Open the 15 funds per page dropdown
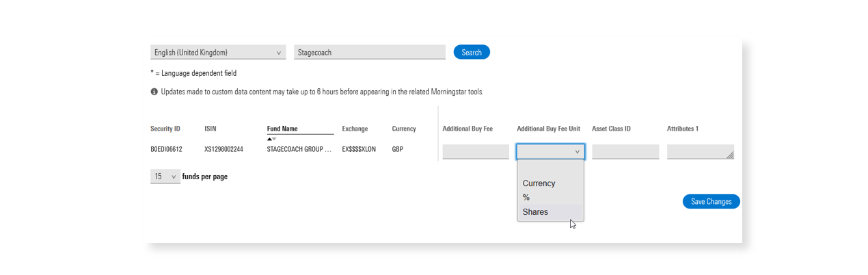 click(x=165, y=176)
